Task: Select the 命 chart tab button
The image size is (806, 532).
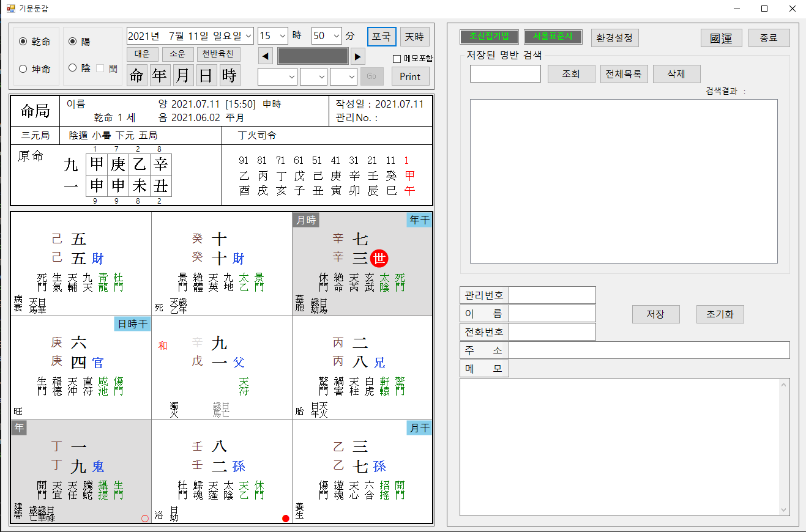Action: 137,75
